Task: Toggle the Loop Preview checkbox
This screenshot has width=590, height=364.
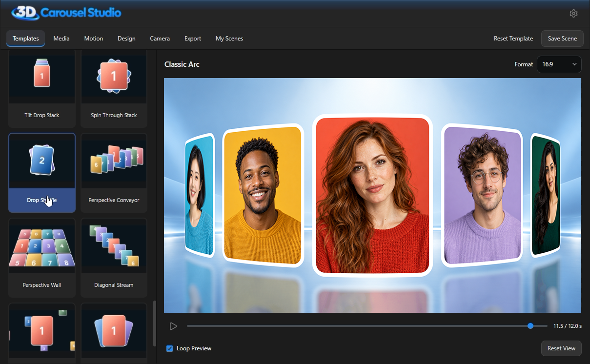Action: coord(170,348)
